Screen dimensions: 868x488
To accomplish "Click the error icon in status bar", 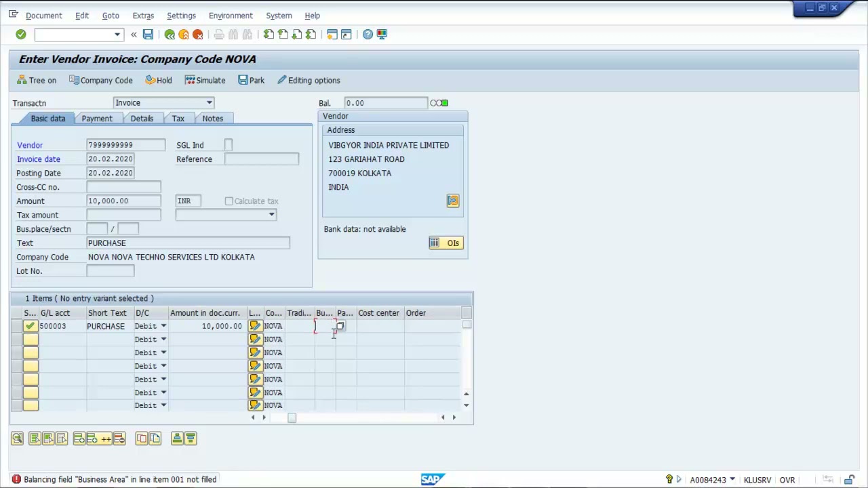I will coord(16,479).
